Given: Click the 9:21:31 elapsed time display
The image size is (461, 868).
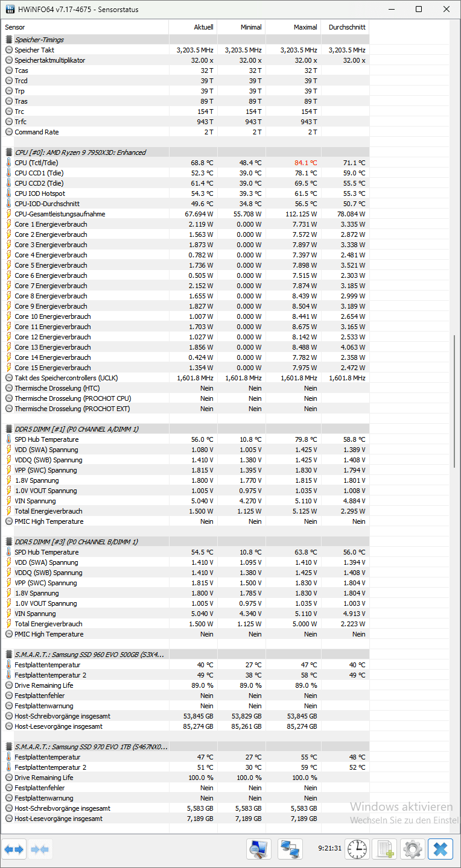Looking at the screenshot, I should [x=330, y=848].
